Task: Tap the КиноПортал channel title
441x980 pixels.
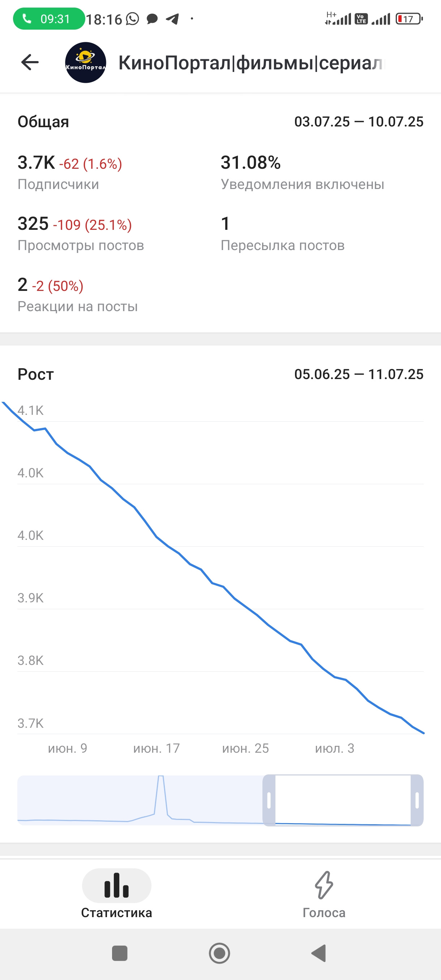Action: point(252,63)
